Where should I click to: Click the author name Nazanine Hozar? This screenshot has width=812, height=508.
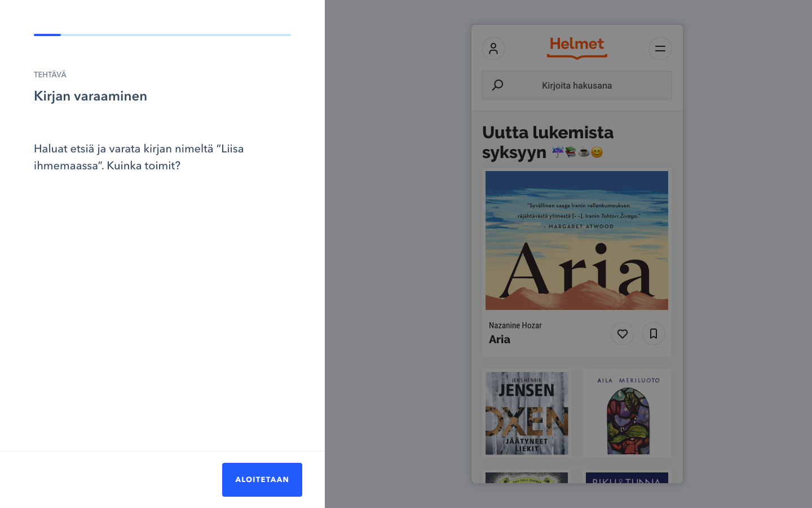click(x=515, y=326)
